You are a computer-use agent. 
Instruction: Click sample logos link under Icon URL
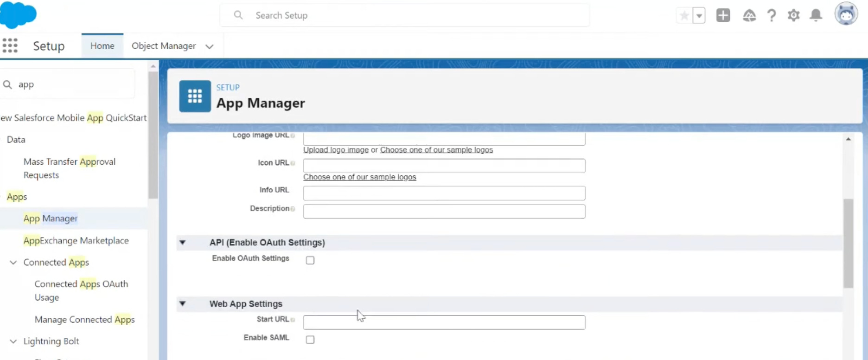pyautogui.click(x=359, y=177)
